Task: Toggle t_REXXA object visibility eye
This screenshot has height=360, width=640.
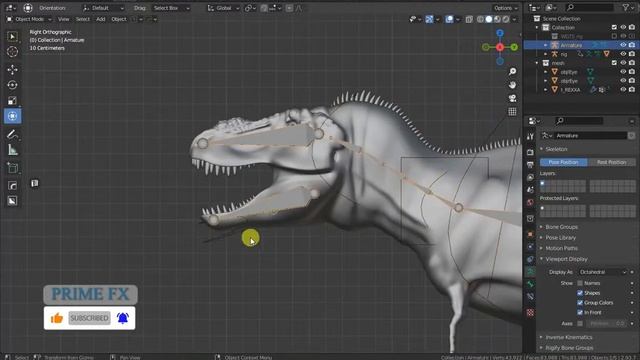Action: pyautogui.click(x=623, y=89)
